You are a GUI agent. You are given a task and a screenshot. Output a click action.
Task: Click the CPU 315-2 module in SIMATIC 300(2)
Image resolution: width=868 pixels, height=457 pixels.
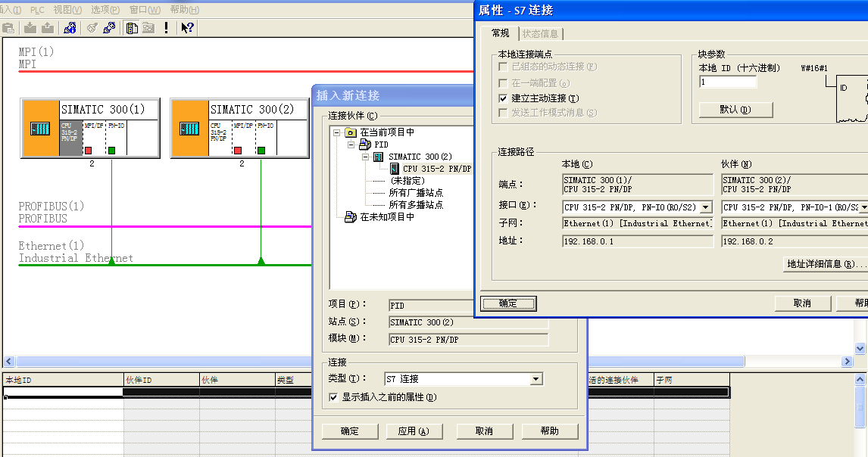(x=220, y=138)
